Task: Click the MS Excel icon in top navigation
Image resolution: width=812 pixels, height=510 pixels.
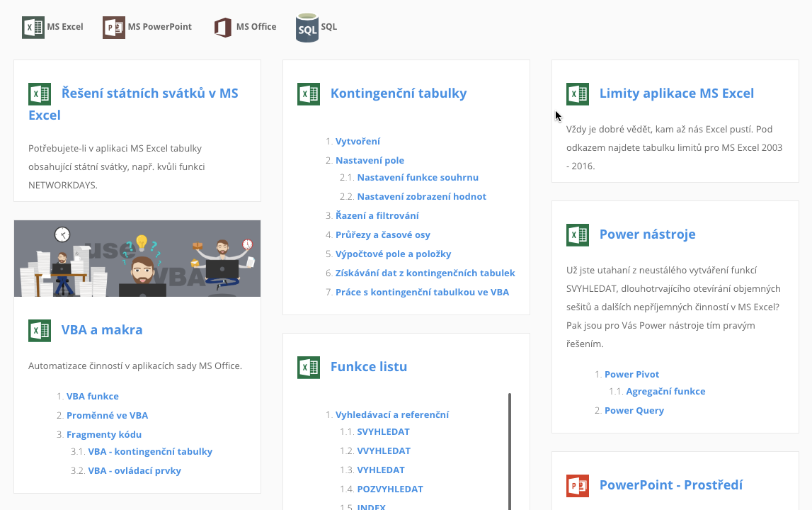Action: [33, 28]
